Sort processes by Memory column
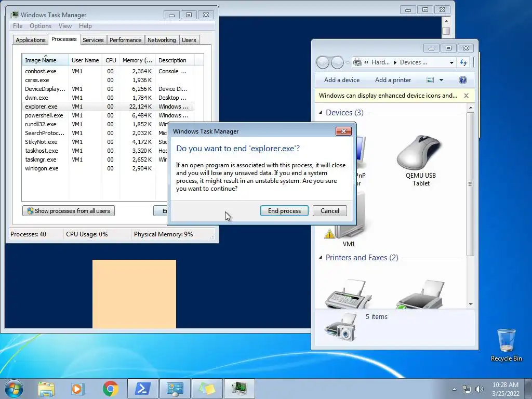This screenshot has width=532, height=399. click(137, 60)
